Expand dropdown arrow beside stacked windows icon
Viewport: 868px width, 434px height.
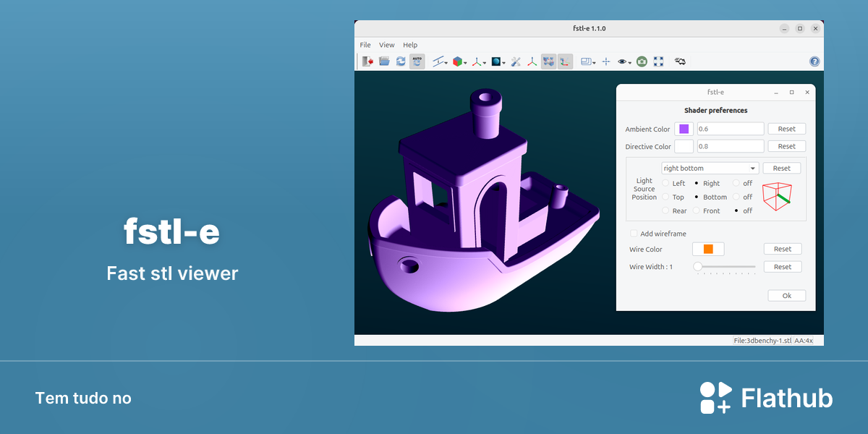[595, 63]
